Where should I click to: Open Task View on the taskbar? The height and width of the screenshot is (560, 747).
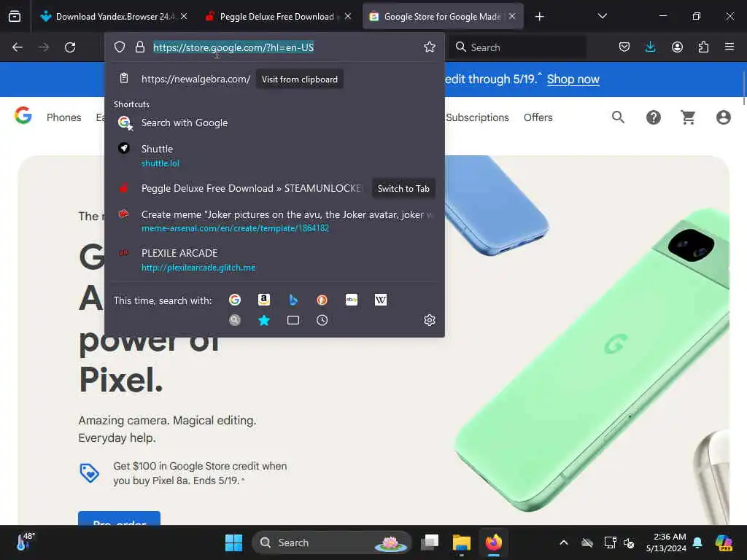click(x=430, y=542)
